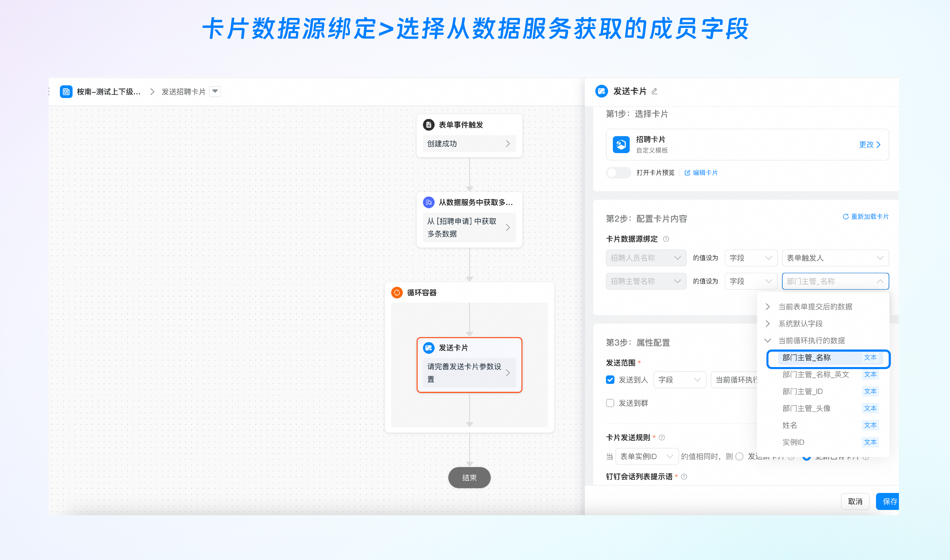
Task: Select 姓名 field option in list
Action: click(x=790, y=425)
